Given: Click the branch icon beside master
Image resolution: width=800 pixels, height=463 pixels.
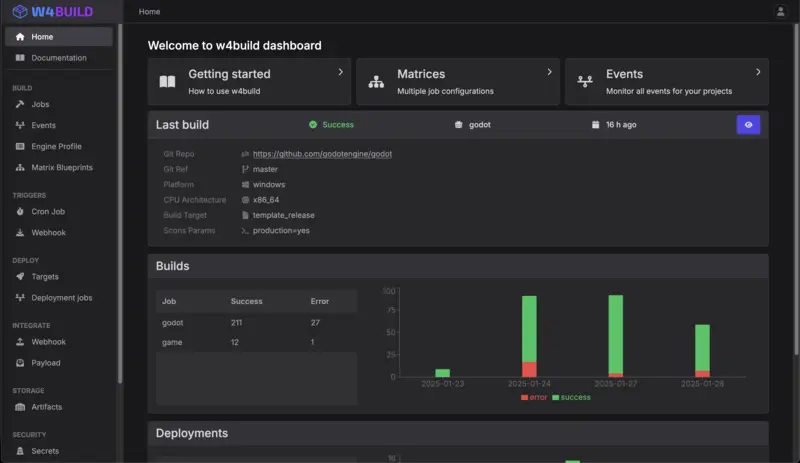Looking at the screenshot, I should coord(245,169).
